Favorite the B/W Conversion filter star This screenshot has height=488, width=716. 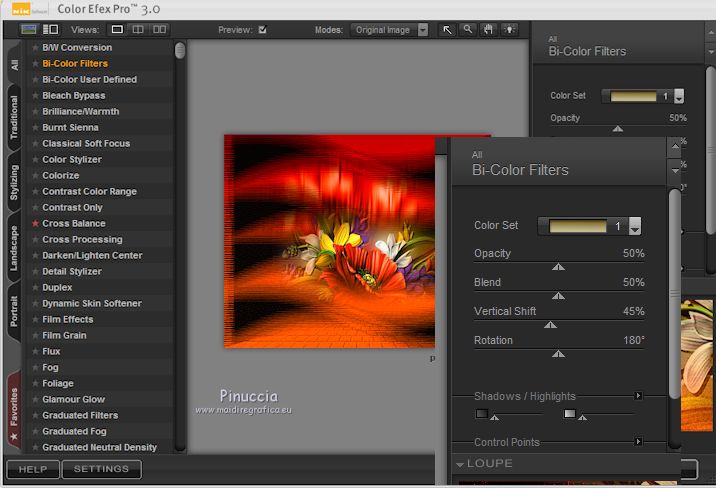35,47
